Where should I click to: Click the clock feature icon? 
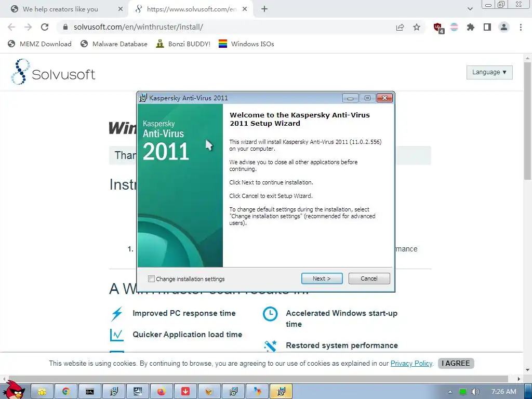tap(270, 314)
